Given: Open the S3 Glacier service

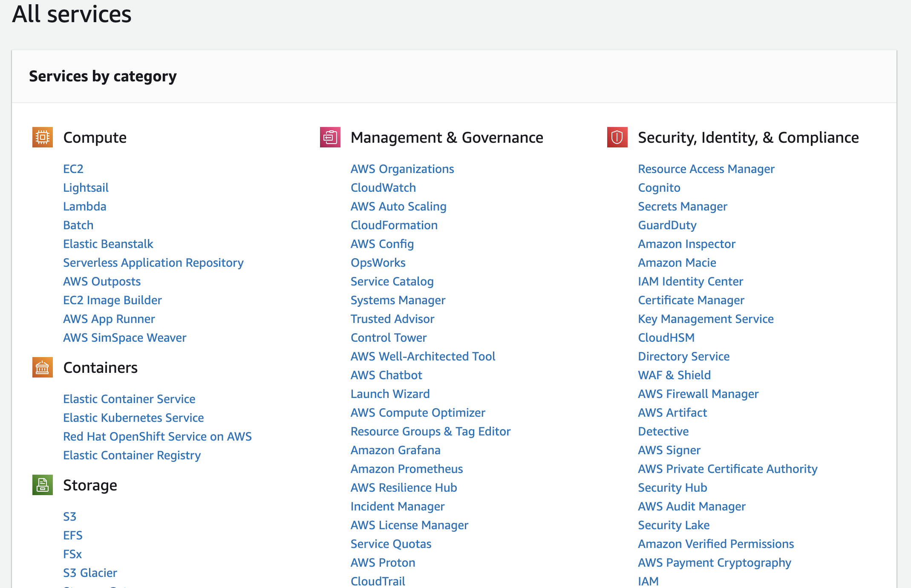Looking at the screenshot, I should click(x=90, y=573).
